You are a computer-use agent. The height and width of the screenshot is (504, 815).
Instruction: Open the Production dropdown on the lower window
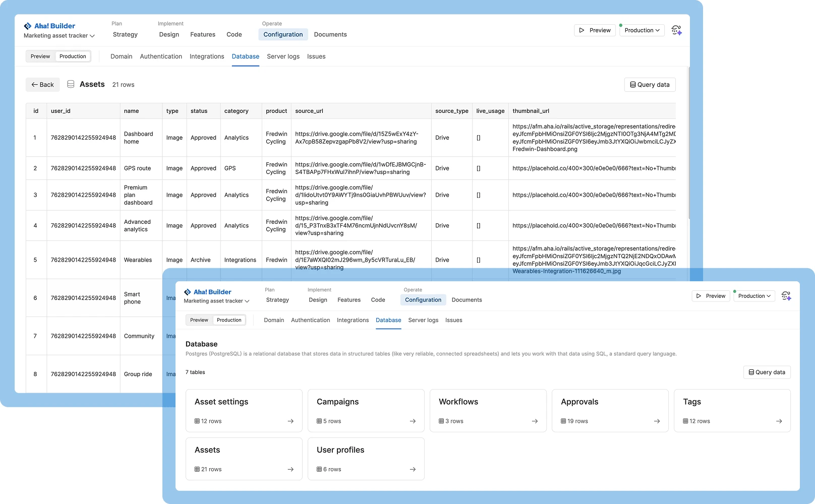click(754, 296)
